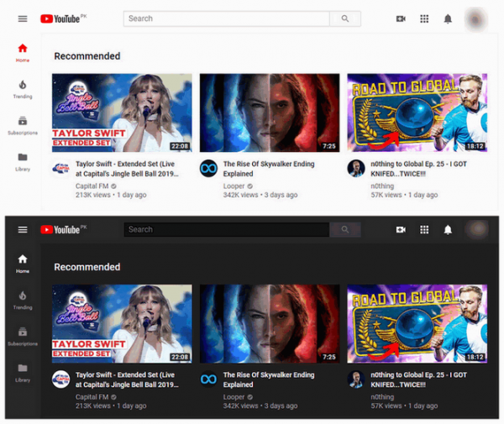Open Subscriptions in dark theme sidebar
Screen dimensions: 504x424
(23, 337)
